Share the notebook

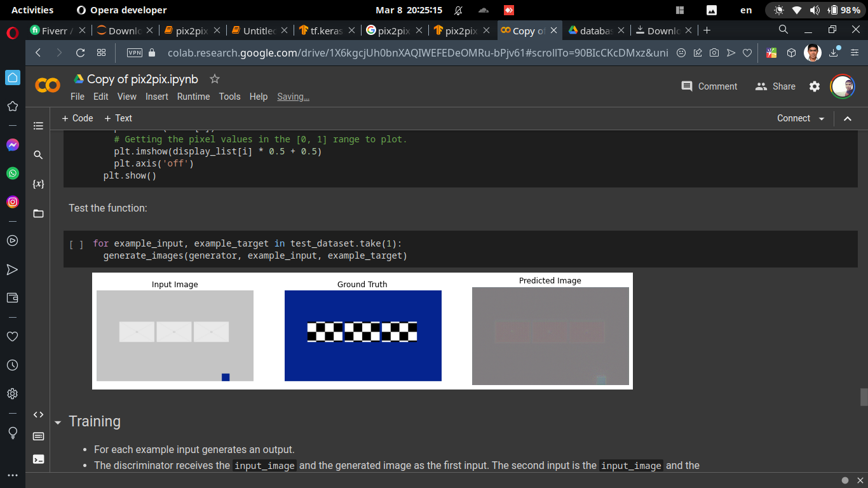click(775, 86)
